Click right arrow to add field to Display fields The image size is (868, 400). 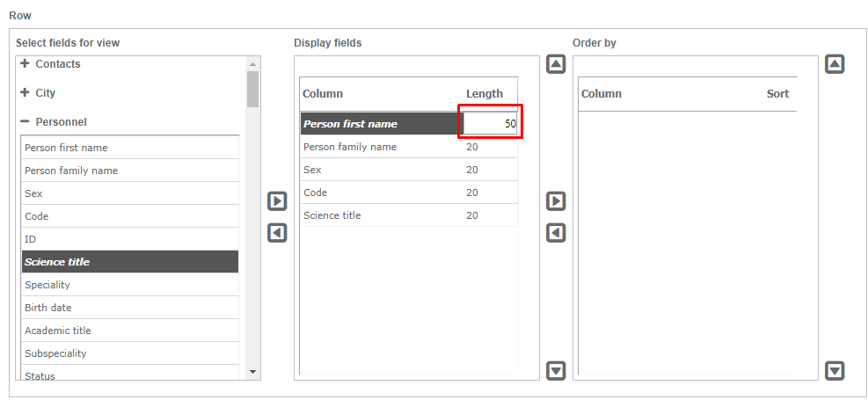(x=277, y=201)
